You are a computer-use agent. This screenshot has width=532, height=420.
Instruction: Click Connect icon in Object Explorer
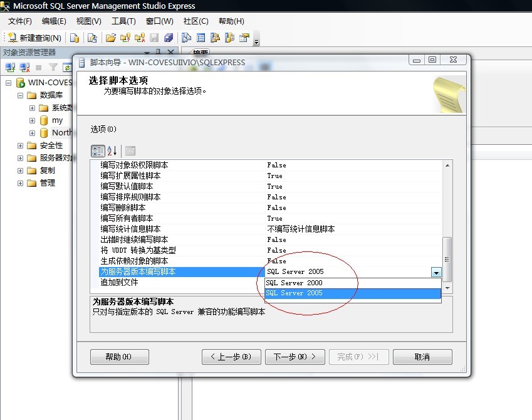10,67
